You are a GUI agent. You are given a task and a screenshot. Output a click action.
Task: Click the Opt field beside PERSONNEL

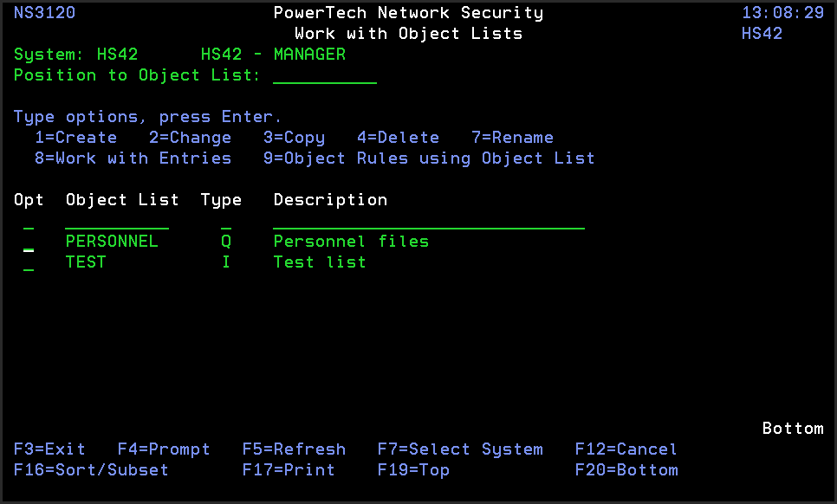click(x=29, y=242)
